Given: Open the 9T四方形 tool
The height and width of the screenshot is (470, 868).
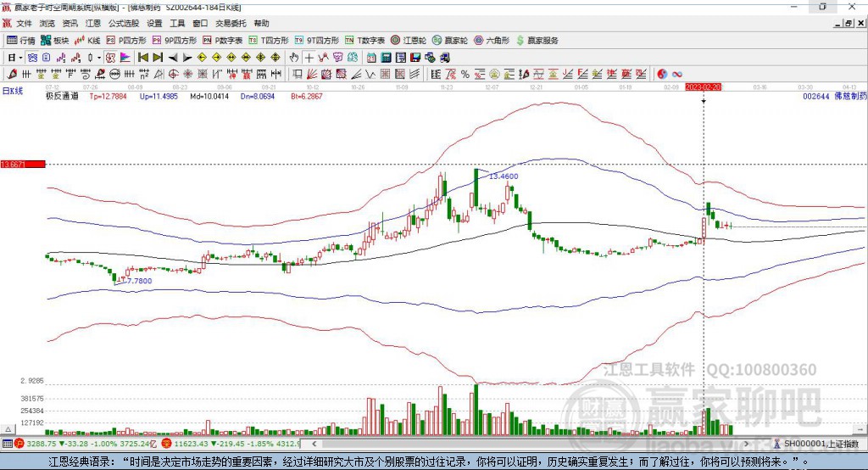Looking at the screenshot, I should coord(317,41).
